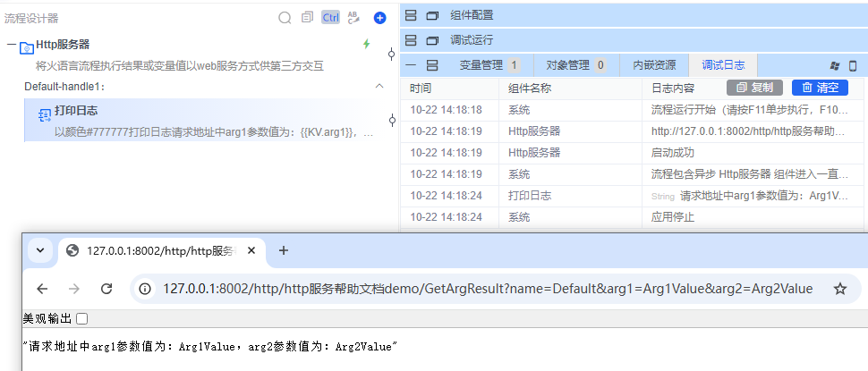Image resolution: width=868 pixels, height=371 pixels.
Task: Click the 打印日志 step title in the flow
Action: 76,111
